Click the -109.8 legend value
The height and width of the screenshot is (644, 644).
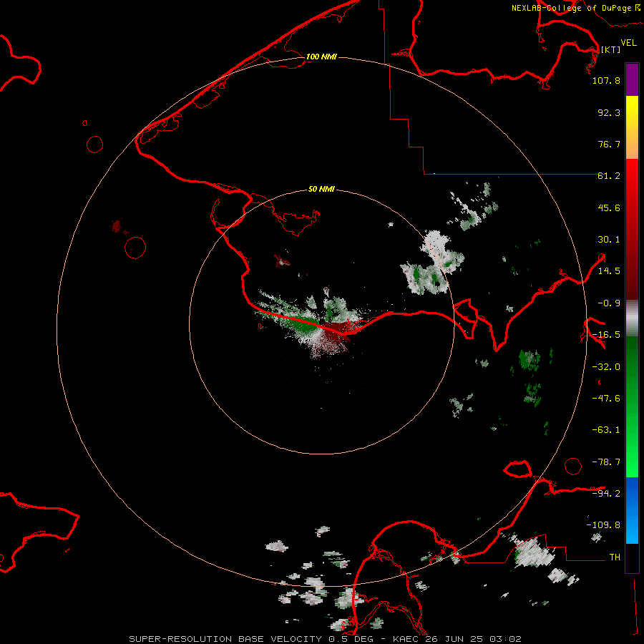(x=603, y=525)
